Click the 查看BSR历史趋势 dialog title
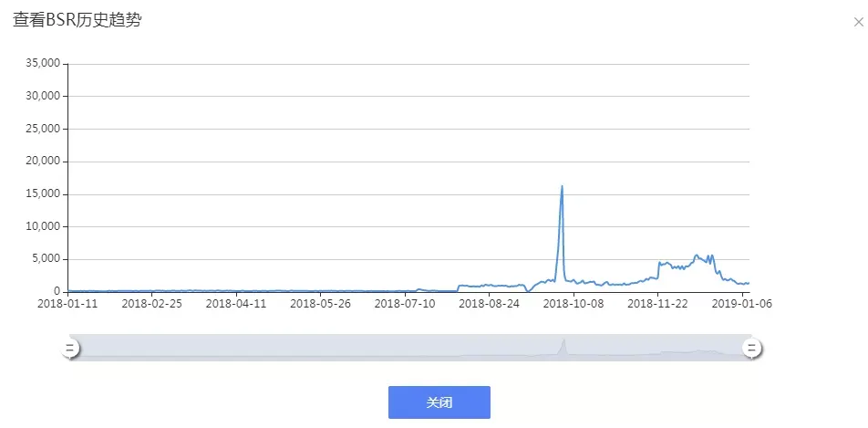The width and height of the screenshot is (868, 428). click(77, 20)
